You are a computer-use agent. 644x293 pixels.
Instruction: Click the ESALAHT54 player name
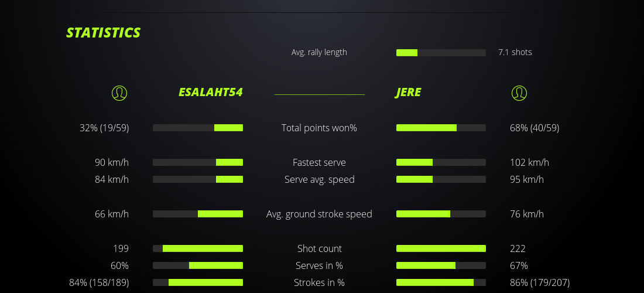210,93
